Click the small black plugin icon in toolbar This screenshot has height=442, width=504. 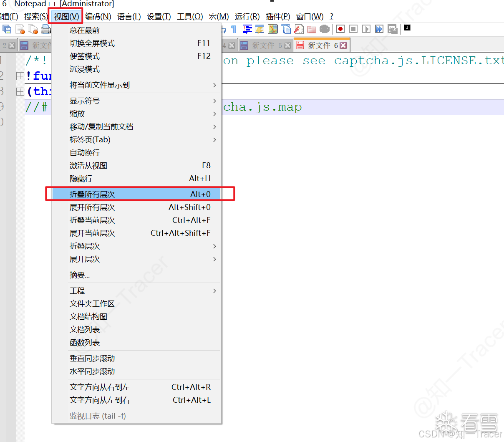pyautogui.click(x=408, y=28)
